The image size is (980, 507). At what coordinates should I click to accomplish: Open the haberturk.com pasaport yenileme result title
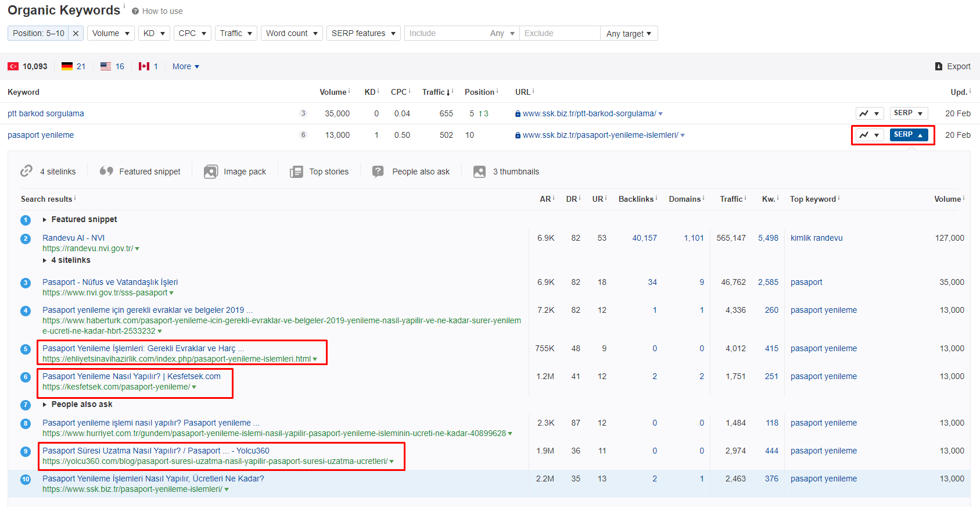148,310
